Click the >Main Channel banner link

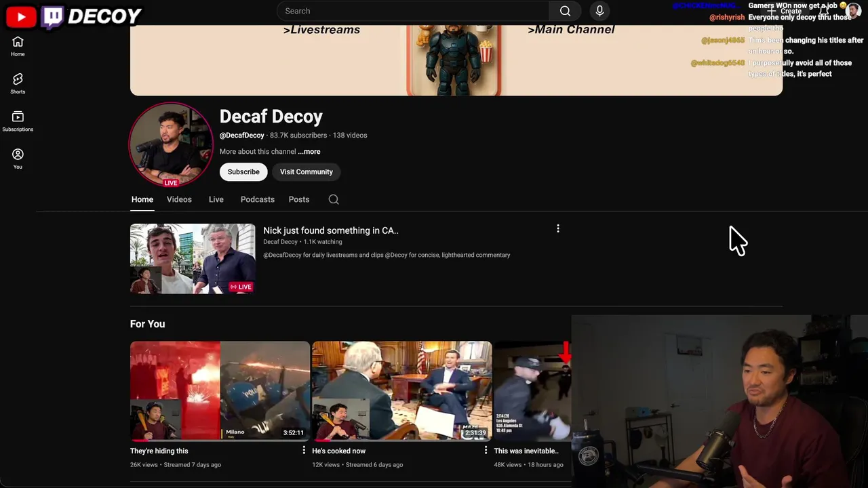pos(571,30)
